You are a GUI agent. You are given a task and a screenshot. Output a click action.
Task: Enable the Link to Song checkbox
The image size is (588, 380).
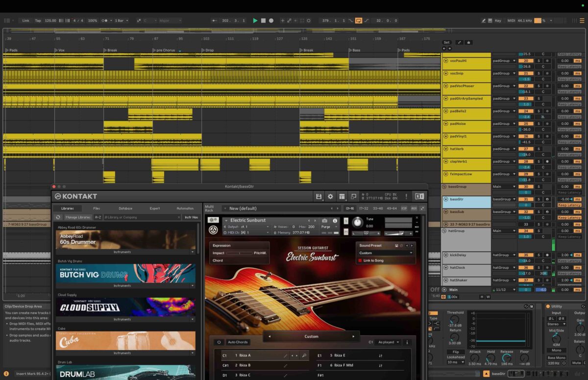[x=361, y=261]
